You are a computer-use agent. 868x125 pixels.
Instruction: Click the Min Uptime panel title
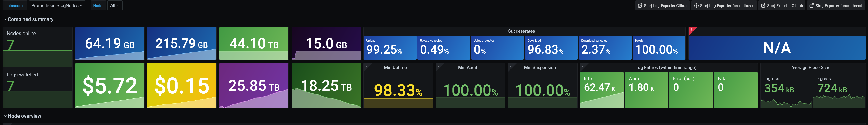coord(395,68)
